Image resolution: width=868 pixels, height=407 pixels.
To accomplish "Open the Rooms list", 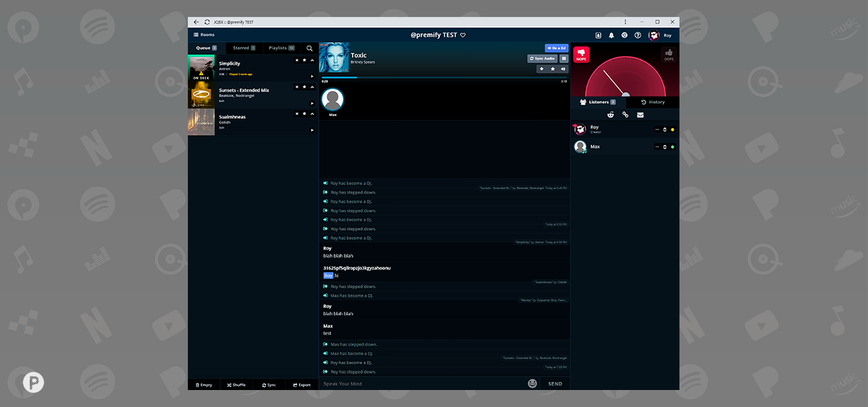I will 204,35.
